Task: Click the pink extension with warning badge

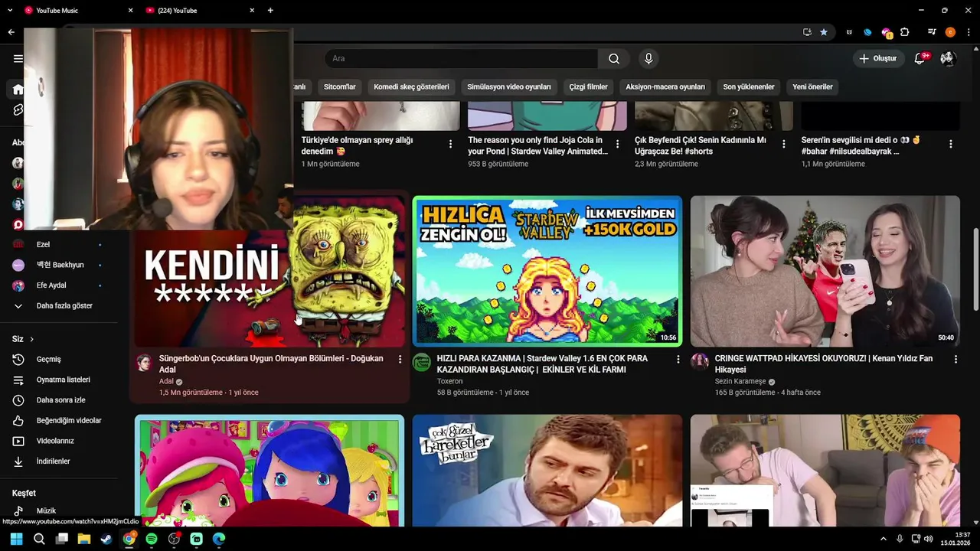Action: click(x=887, y=32)
